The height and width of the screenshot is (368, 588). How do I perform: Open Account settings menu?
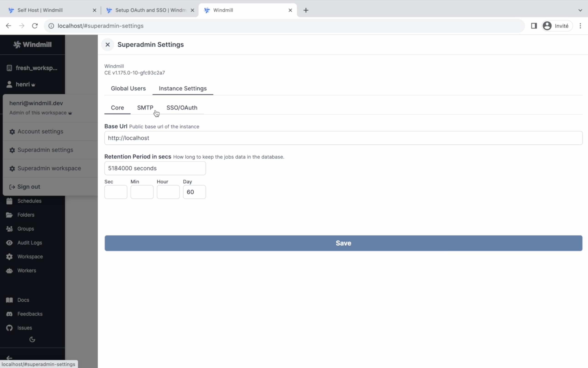click(40, 131)
